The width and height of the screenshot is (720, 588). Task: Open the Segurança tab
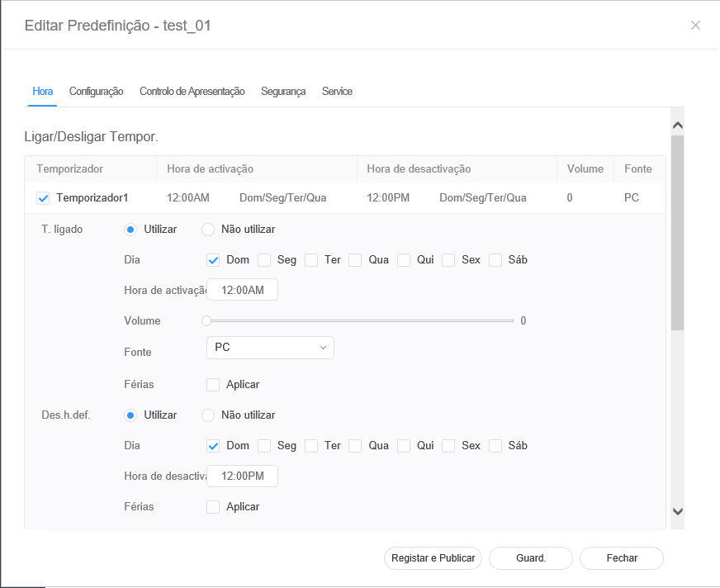pyautogui.click(x=283, y=92)
